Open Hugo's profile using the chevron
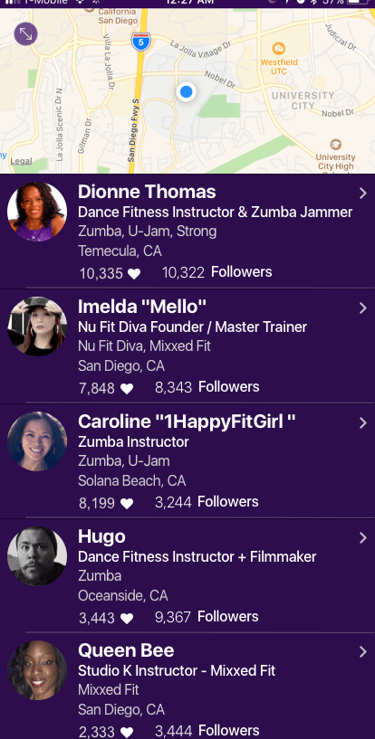 [x=362, y=538]
